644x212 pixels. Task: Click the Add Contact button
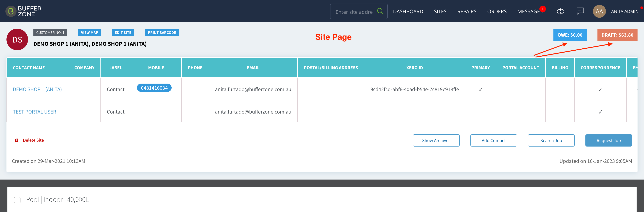493,140
